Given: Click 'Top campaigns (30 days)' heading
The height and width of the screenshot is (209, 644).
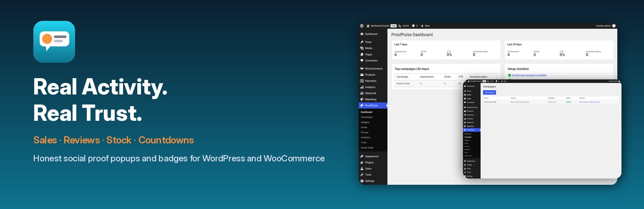Looking at the screenshot, I should point(412,69).
